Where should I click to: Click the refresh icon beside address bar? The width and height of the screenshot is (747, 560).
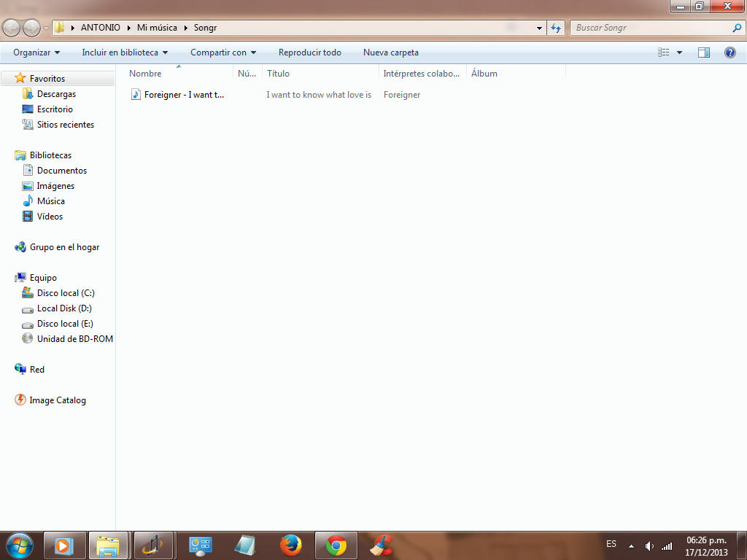pyautogui.click(x=557, y=28)
